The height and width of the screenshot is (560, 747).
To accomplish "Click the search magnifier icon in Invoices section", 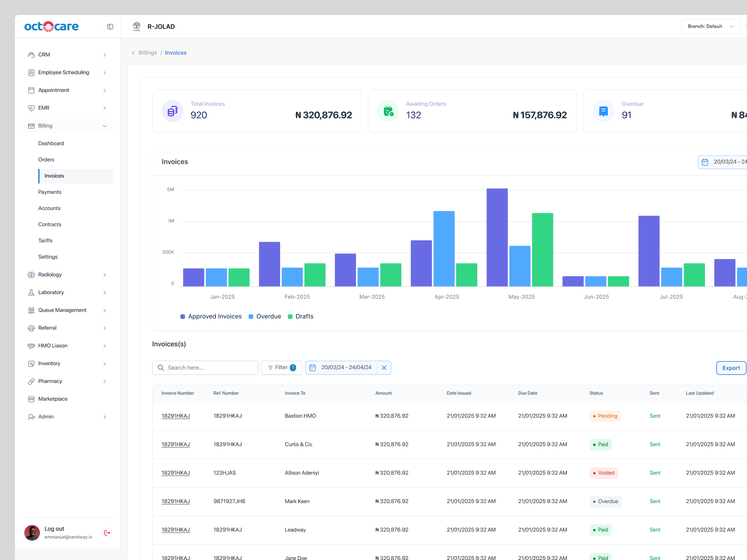I will 161,368.
